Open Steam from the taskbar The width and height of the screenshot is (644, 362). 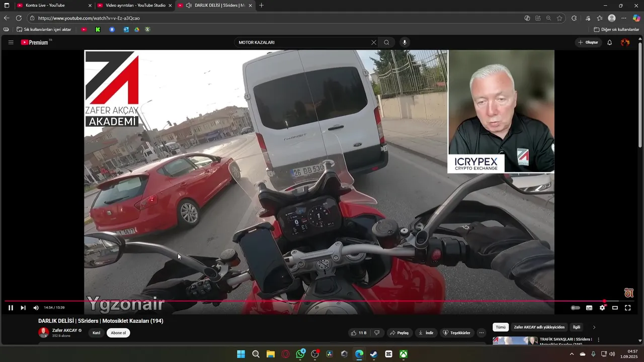(x=374, y=354)
